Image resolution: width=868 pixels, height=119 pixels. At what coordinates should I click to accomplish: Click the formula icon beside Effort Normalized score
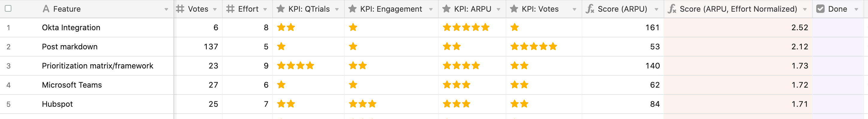coord(672,9)
